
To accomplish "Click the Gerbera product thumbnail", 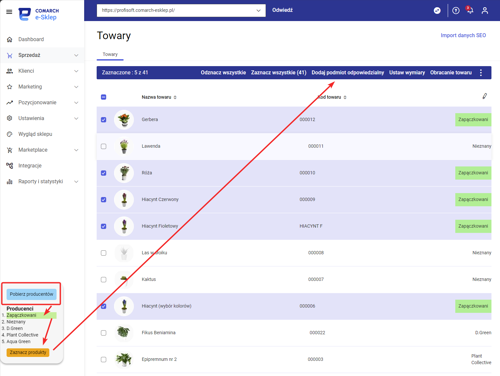I will [x=124, y=120].
